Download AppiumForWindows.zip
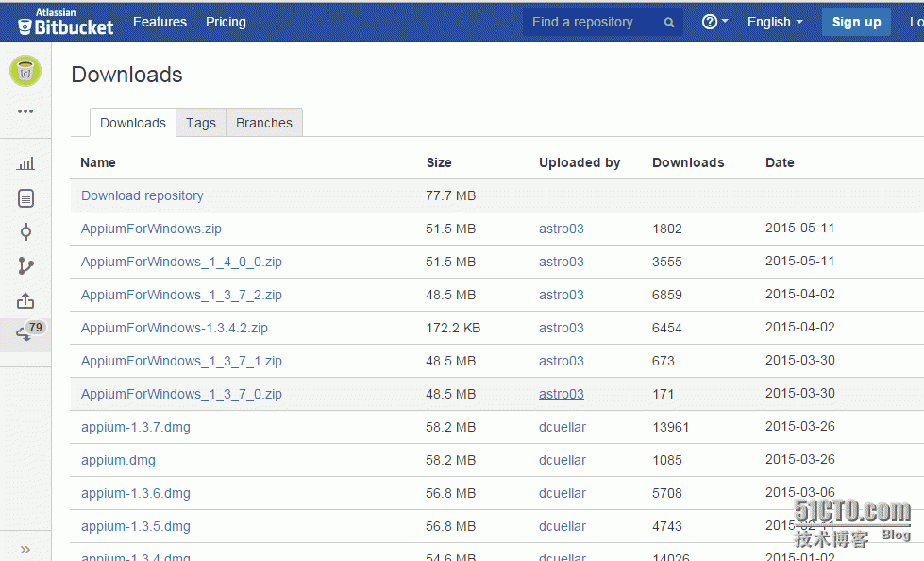Image resolution: width=924 pixels, height=561 pixels. point(151,229)
